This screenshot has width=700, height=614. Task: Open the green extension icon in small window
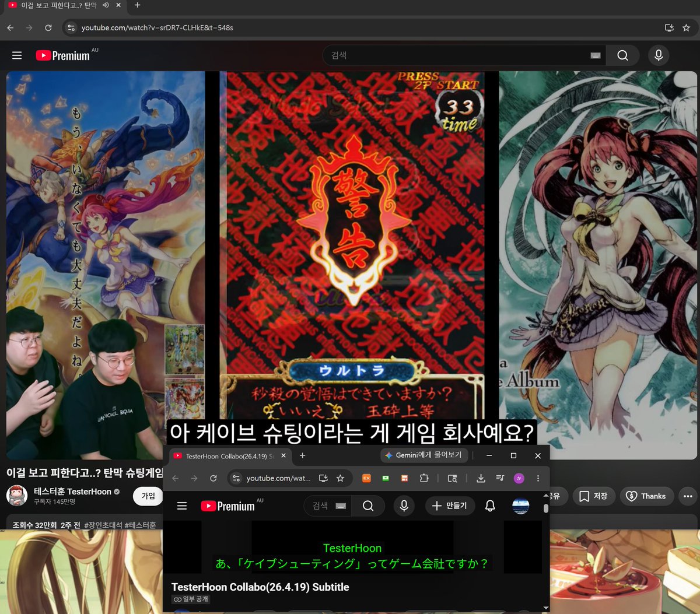[x=386, y=478]
